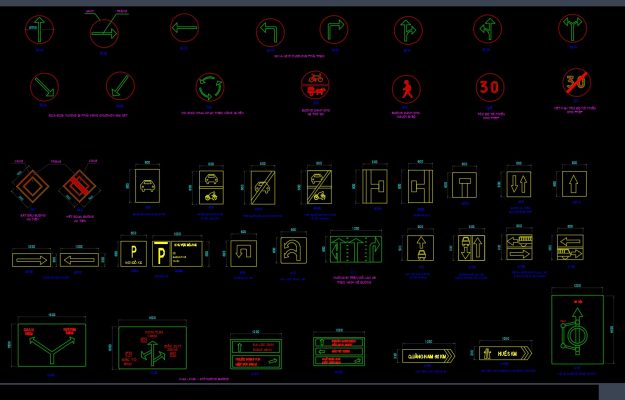Select the crossed-out single car sign
The width and height of the screenshot is (625, 400).
(x=263, y=188)
